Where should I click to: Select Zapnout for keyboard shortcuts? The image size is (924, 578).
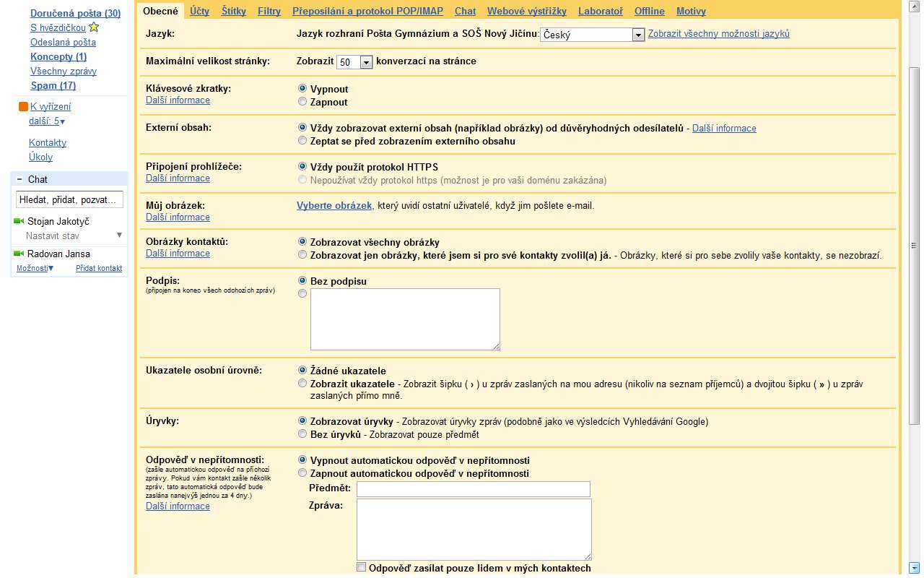click(x=302, y=102)
